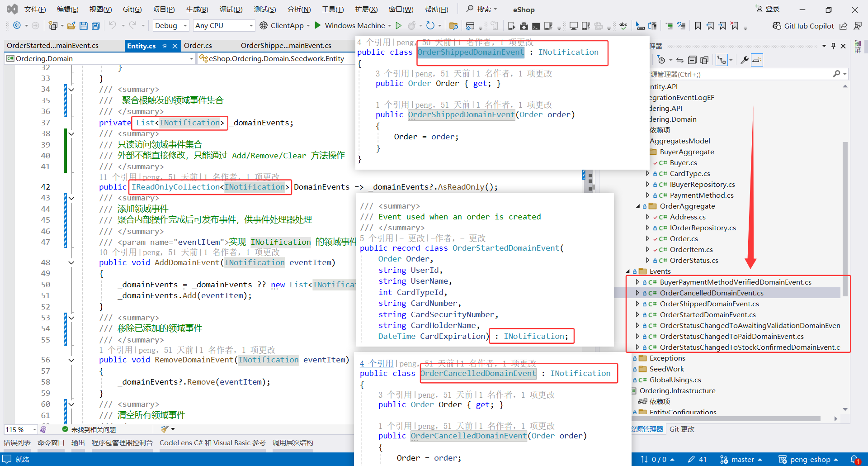This screenshot has height=466, width=868.
Task: Open the 调试(D) menu
Action: point(231,10)
